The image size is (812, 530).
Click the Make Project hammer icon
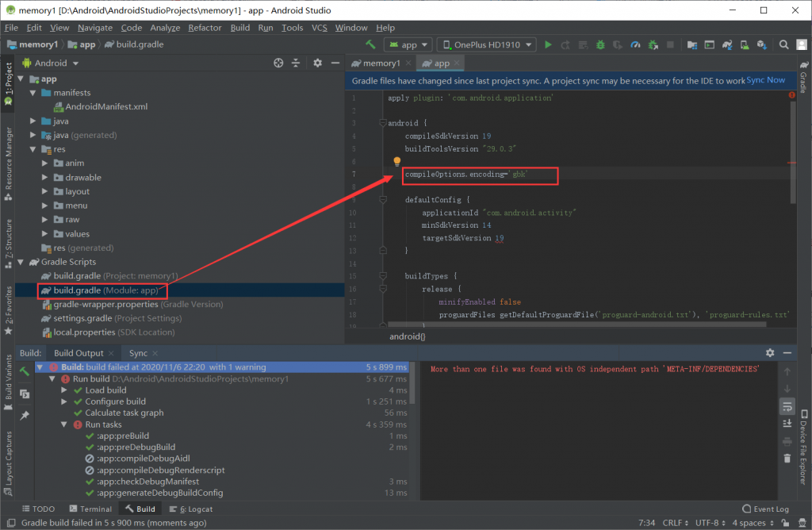(x=370, y=44)
